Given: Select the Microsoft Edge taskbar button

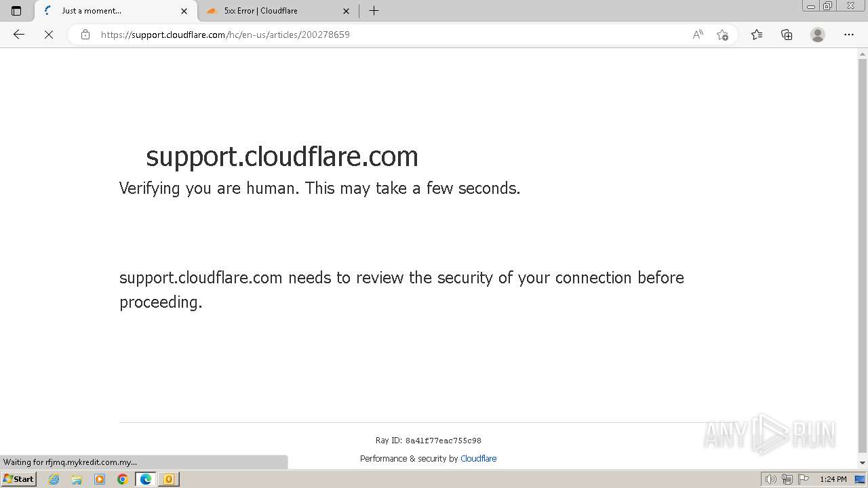Looking at the screenshot, I should (x=145, y=479).
